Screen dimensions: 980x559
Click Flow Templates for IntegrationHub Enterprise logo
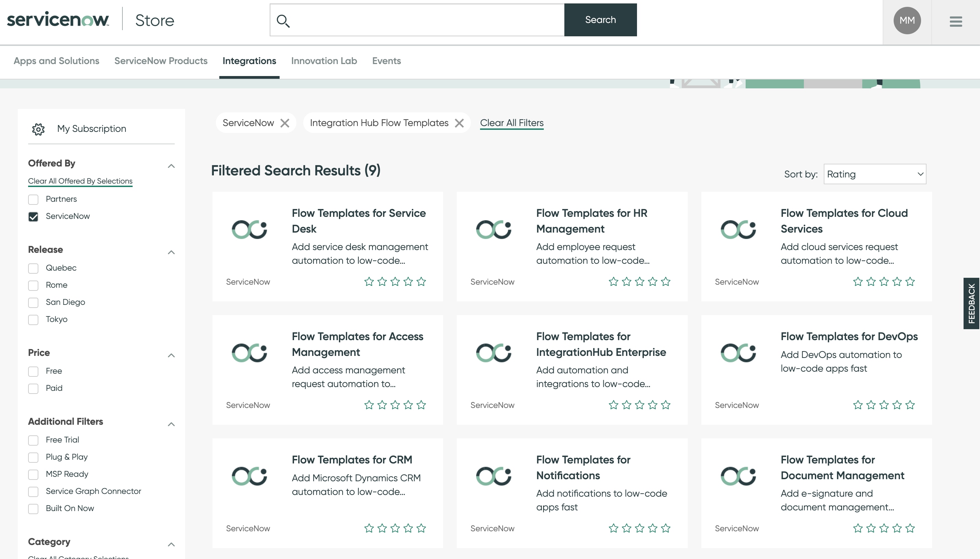493,353
